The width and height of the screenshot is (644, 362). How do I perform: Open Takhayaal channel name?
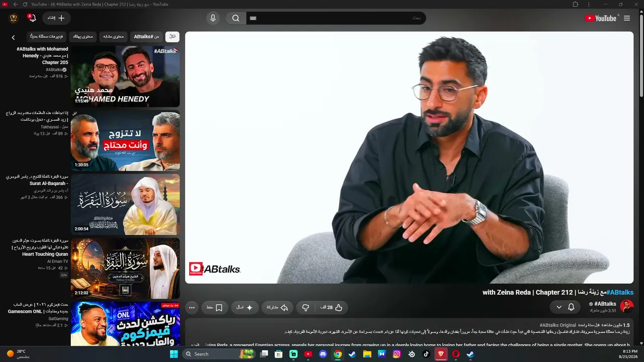[55, 127]
